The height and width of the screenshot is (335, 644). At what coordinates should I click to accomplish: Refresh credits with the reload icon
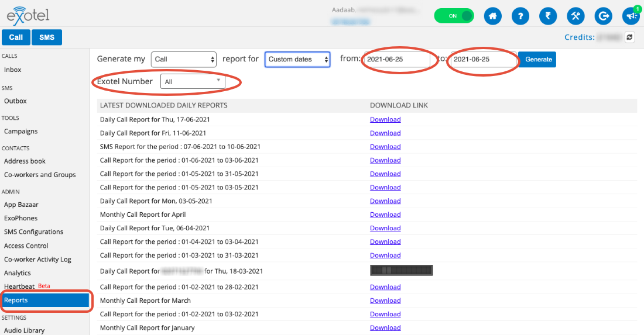click(629, 37)
